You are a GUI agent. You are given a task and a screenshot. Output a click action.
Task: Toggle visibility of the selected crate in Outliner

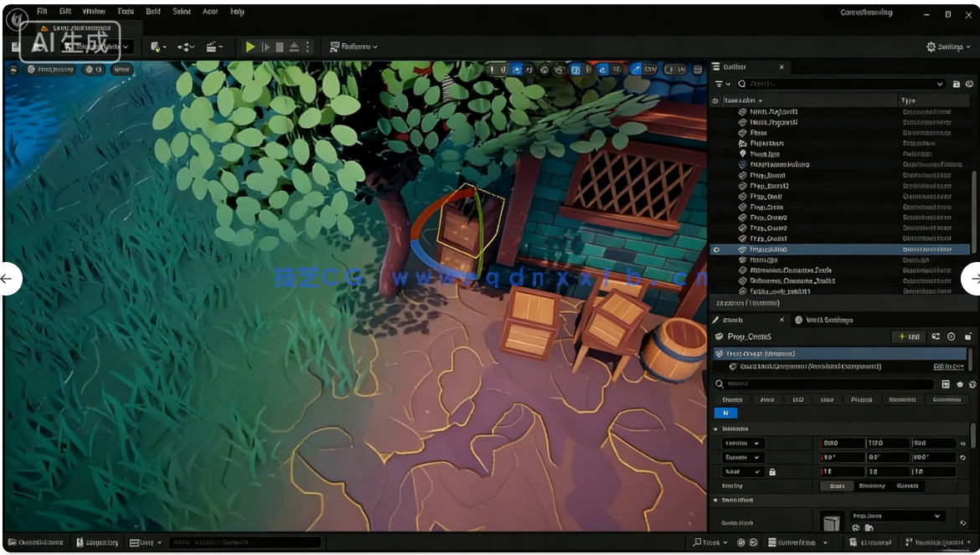(x=718, y=249)
